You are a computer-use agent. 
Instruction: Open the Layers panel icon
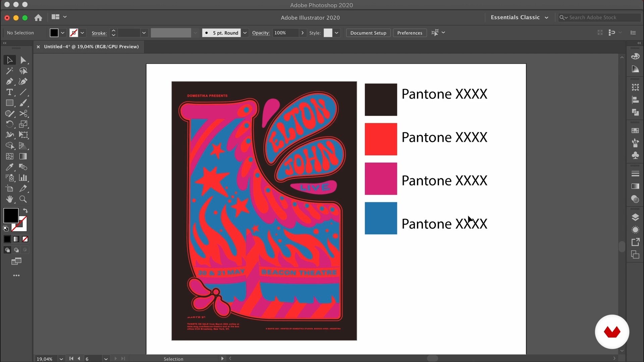coord(635,217)
